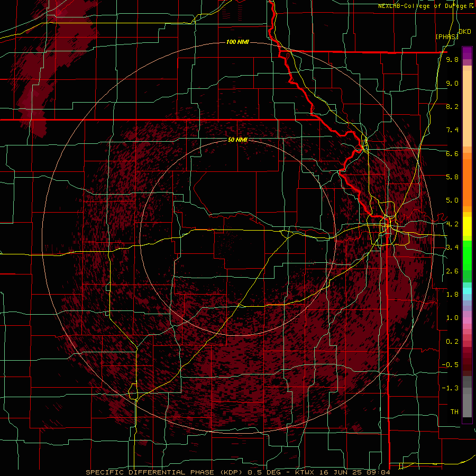The image size is (476, 476).
Task: Click the 1.0 scale value
Action: pyautogui.click(x=452, y=318)
